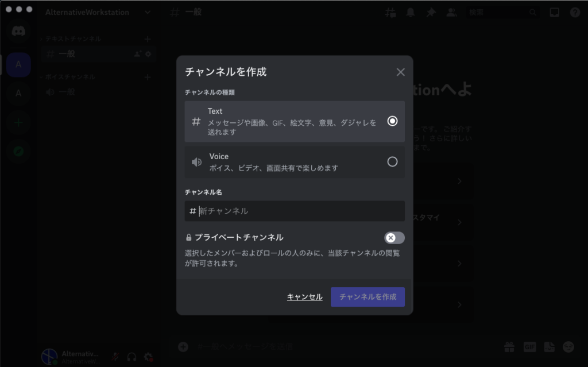This screenshot has width=588, height=367.
Task: Open the inbox icon
Action: [x=554, y=12]
